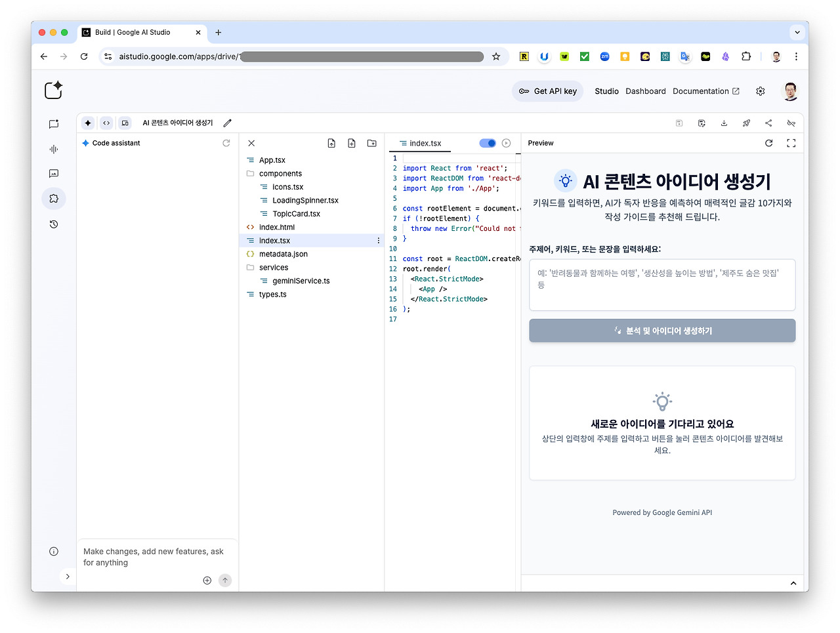840x633 pixels.
Task: Toggle the Code assistant sparkle panel button
Action: click(x=88, y=123)
